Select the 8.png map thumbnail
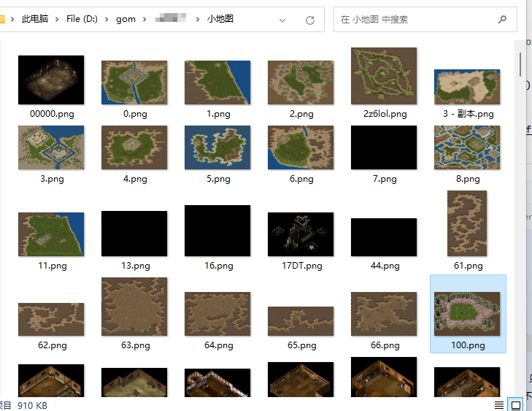The width and height of the screenshot is (532, 411). tap(467, 147)
